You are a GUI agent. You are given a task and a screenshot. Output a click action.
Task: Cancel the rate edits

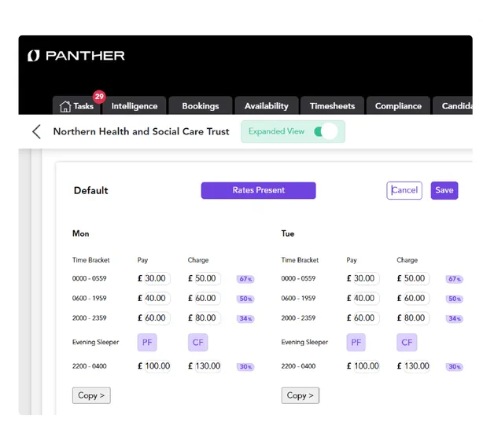pos(404,190)
